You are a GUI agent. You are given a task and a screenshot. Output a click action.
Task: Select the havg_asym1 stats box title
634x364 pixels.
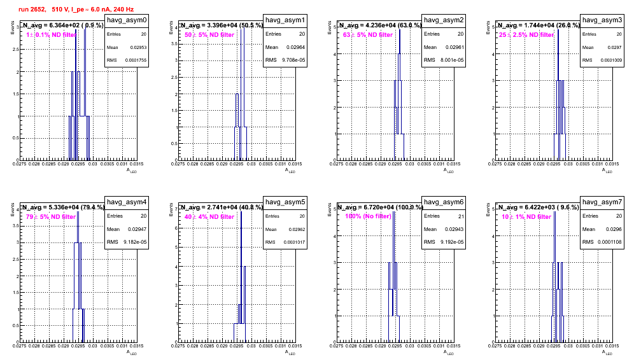(x=285, y=20)
